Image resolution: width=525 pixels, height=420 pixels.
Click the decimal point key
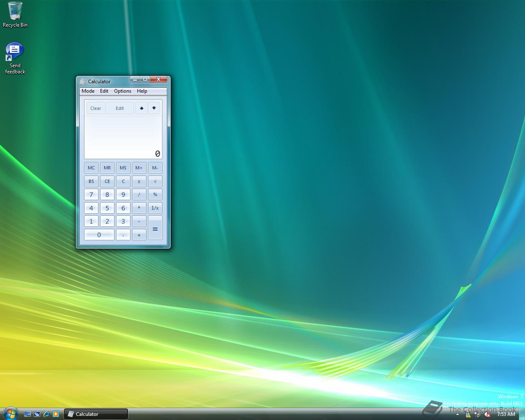(123, 235)
